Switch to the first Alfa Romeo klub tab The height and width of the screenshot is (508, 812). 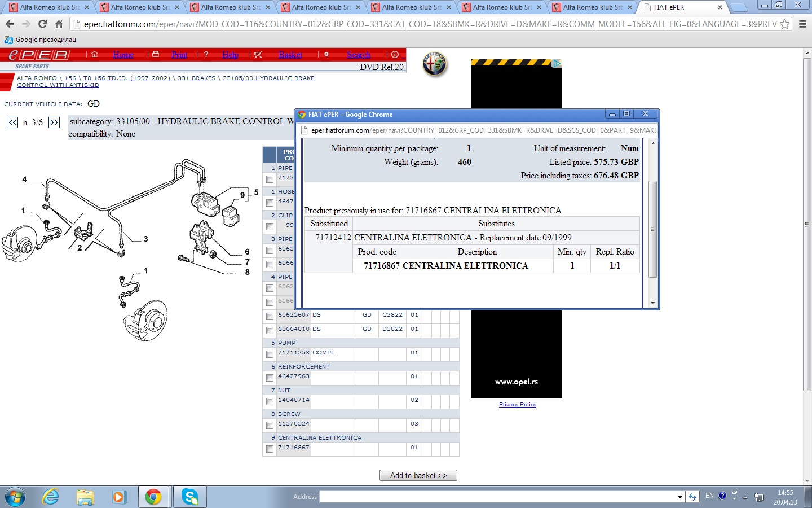click(48, 7)
